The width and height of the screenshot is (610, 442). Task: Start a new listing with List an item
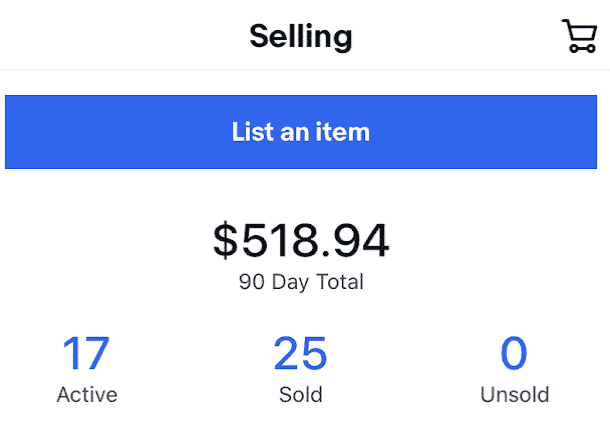click(301, 132)
